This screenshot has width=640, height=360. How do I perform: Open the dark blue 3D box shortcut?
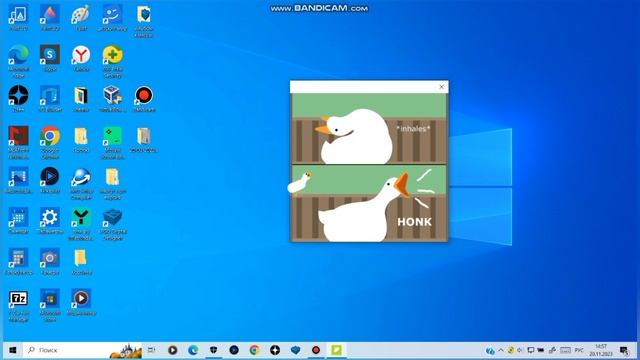113,224
